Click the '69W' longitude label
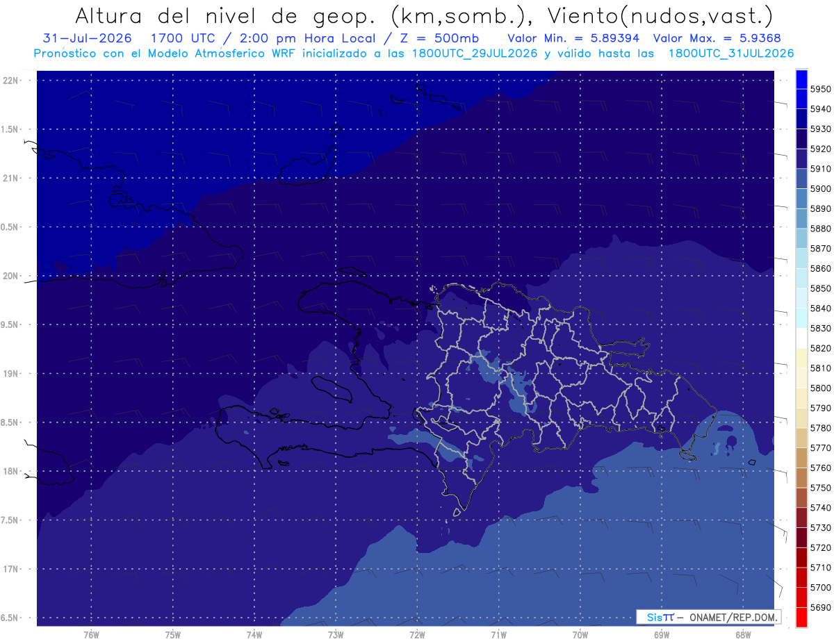Viewport: 834px width, 644px height. pyautogui.click(x=662, y=635)
